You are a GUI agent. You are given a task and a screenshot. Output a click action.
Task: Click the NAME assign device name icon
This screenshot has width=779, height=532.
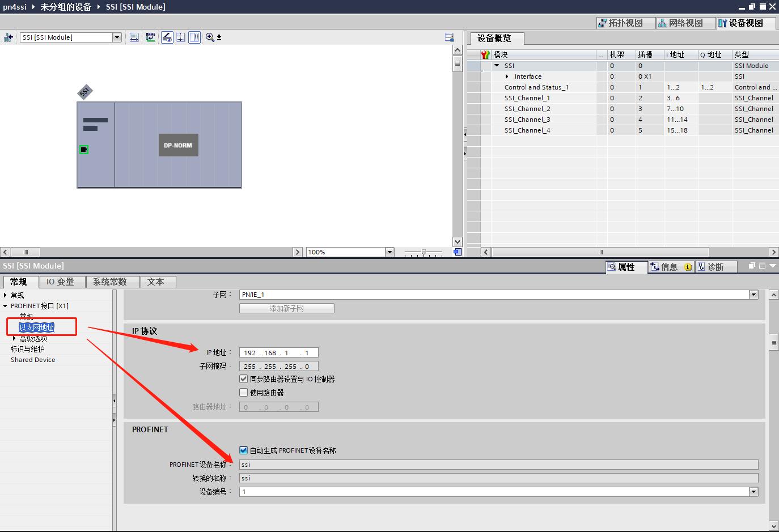(150, 37)
